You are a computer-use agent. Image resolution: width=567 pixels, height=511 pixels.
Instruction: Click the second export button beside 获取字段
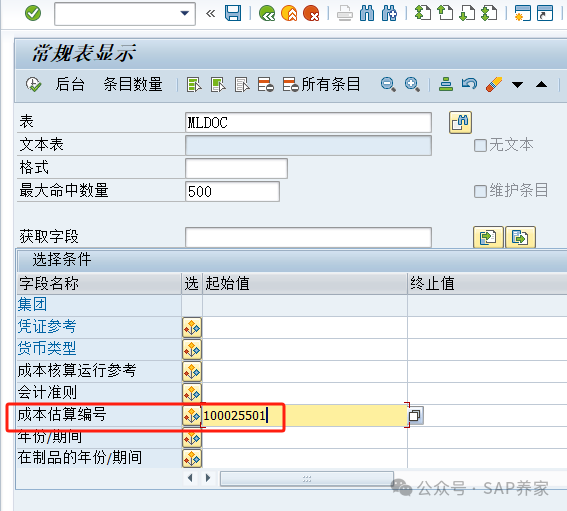coord(520,237)
